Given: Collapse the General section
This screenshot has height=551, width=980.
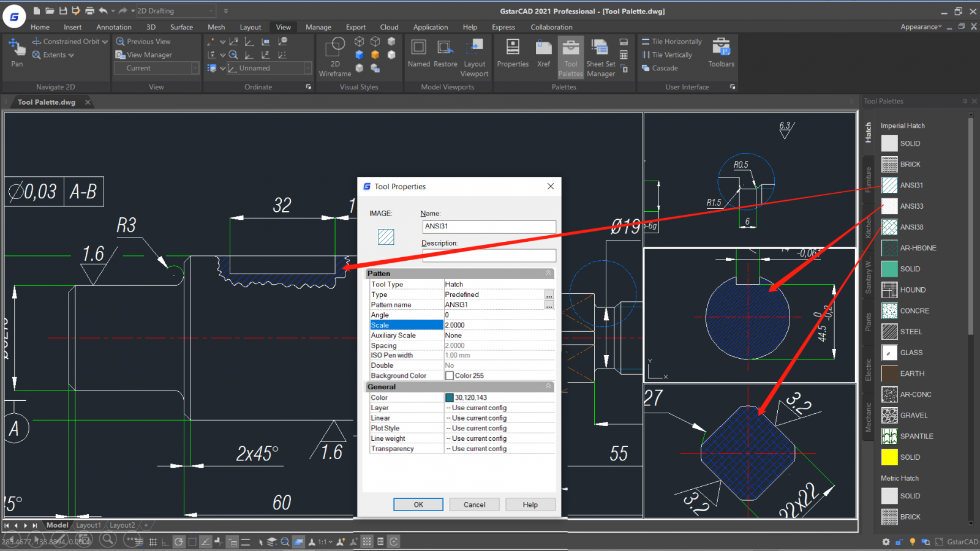Looking at the screenshot, I should pyautogui.click(x=549, y=387).
